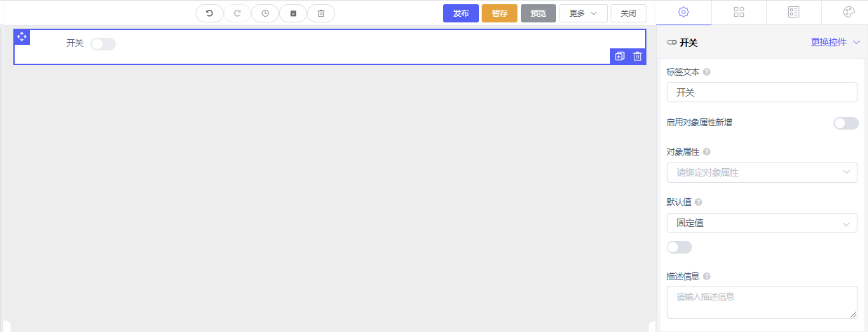
Task: Click the redo arrow icon
Action: [237, 13]
